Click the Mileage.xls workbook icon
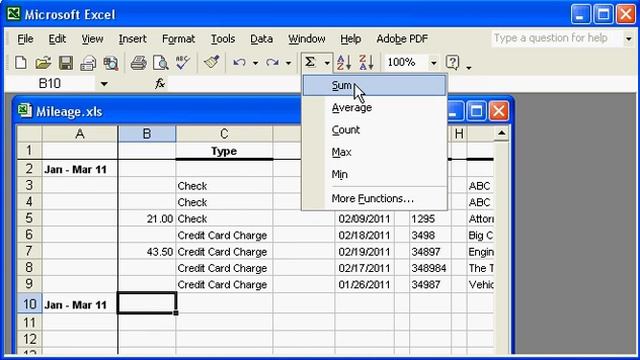The image size is (640, 360). [x=24, y=111]
